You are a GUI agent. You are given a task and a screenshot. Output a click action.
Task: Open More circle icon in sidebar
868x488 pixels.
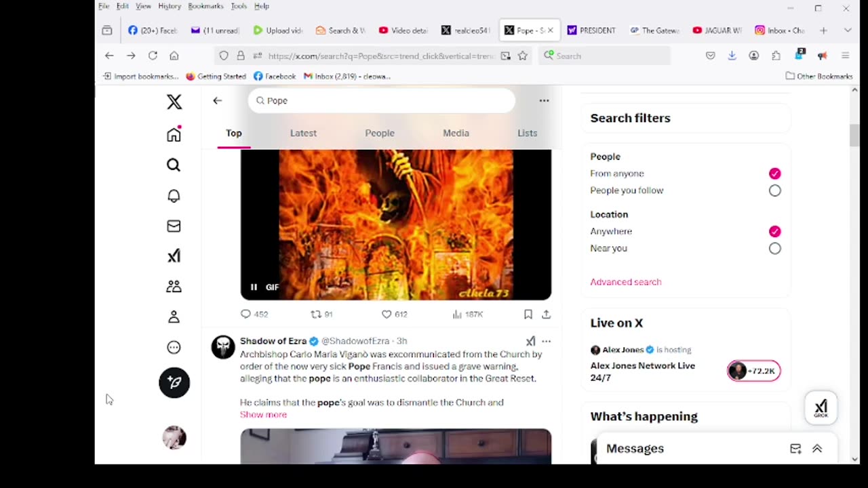tap(174, 347)
